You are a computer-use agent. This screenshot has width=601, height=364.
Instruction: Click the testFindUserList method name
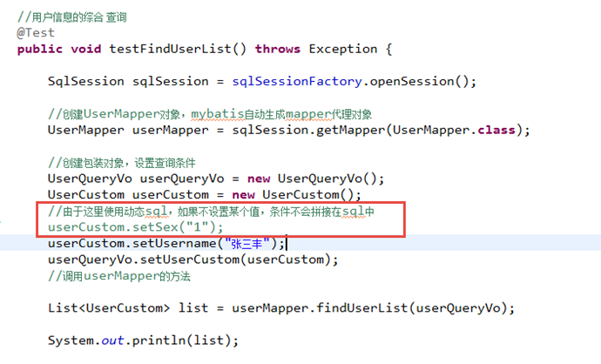click(170, 49)
